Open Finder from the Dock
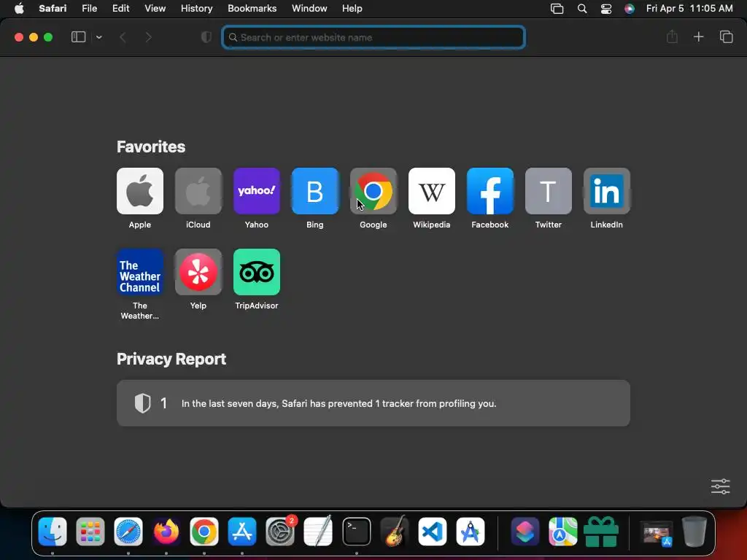The image size is (747, 560). 53,532
